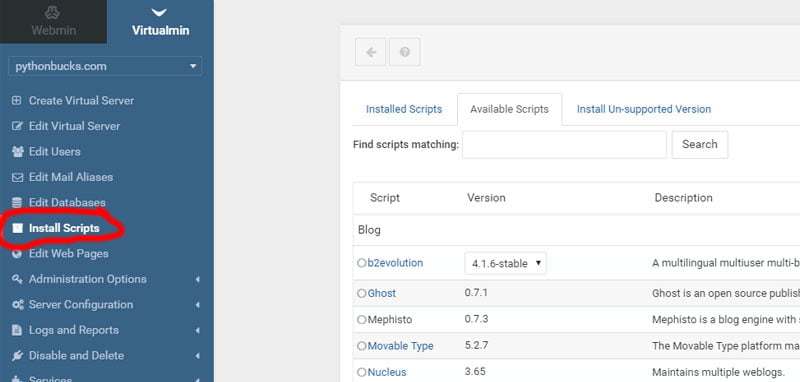Select the Mephisto radio button

(x=362, y=320)
